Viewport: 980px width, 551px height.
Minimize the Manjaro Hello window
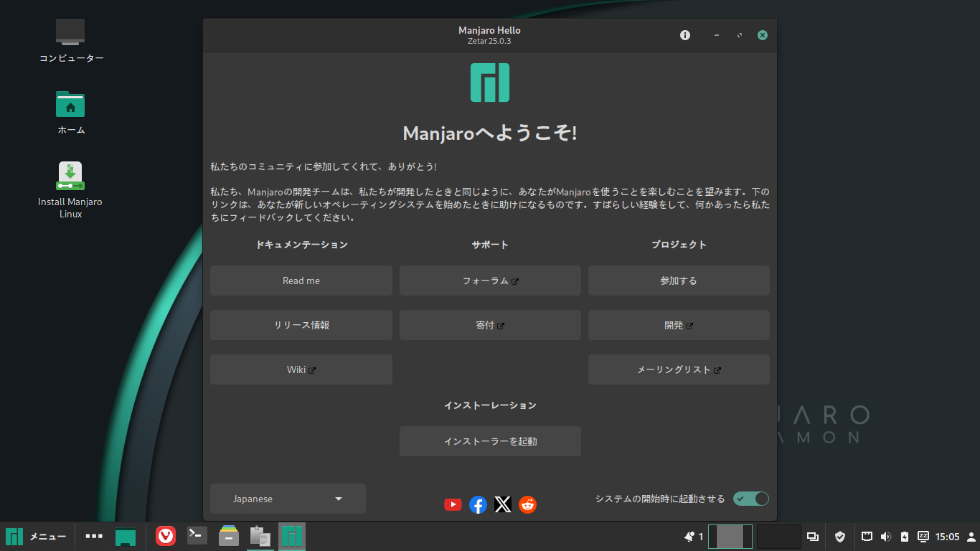(716, 35)
